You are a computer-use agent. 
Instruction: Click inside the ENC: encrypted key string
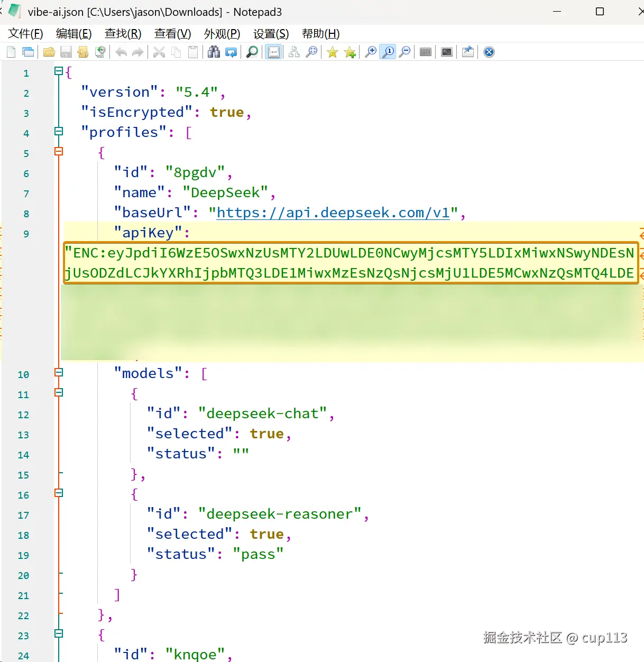tap(351, 263)
